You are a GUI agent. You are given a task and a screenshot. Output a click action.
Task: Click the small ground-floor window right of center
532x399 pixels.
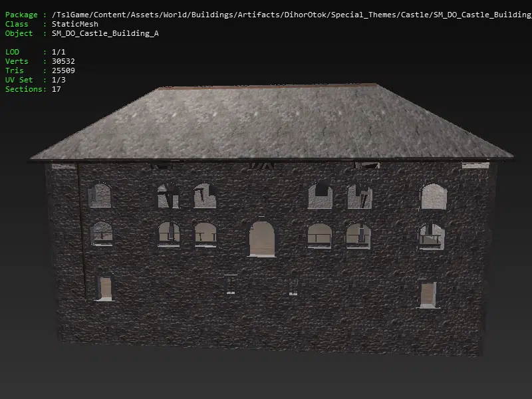293,286
